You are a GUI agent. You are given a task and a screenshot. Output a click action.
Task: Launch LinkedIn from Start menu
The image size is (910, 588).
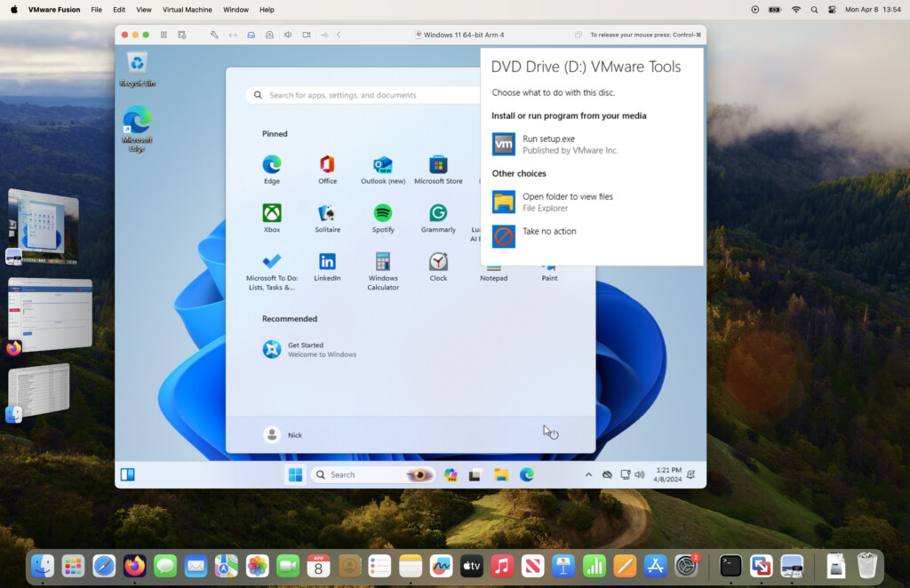[327, 266]
